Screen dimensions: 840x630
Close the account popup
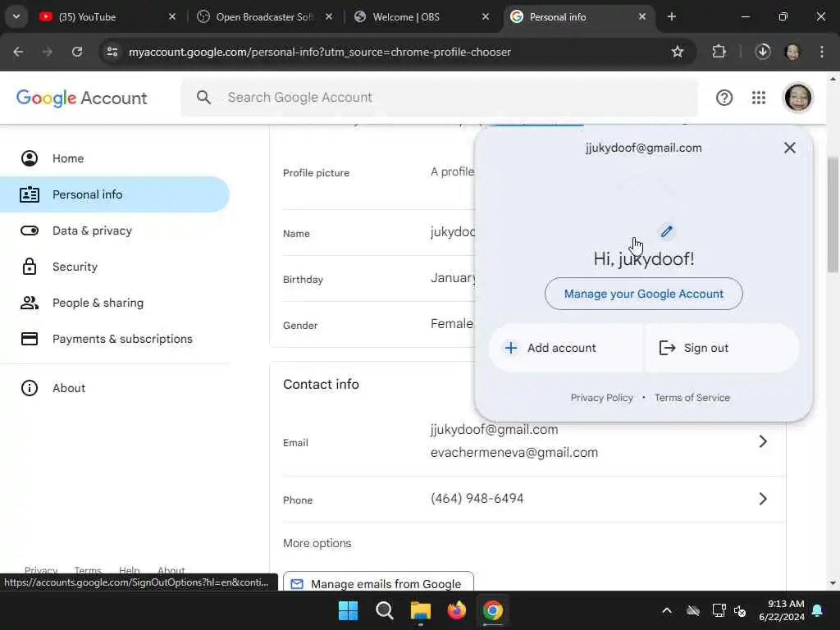pos(790,148)
